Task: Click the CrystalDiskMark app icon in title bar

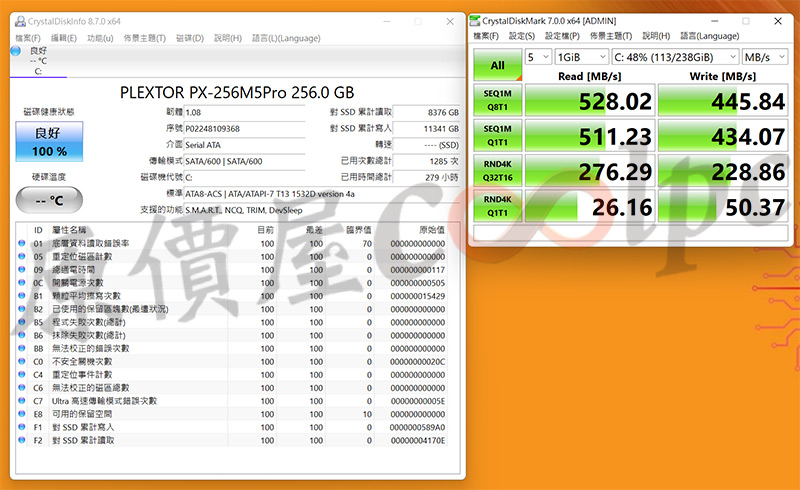Action: click(x=474, y=21)
